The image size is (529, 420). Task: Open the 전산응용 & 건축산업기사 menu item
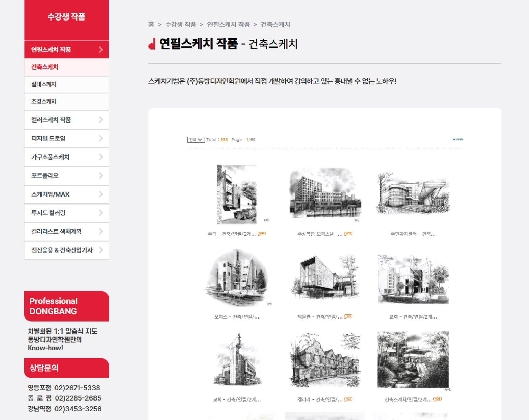67,250
